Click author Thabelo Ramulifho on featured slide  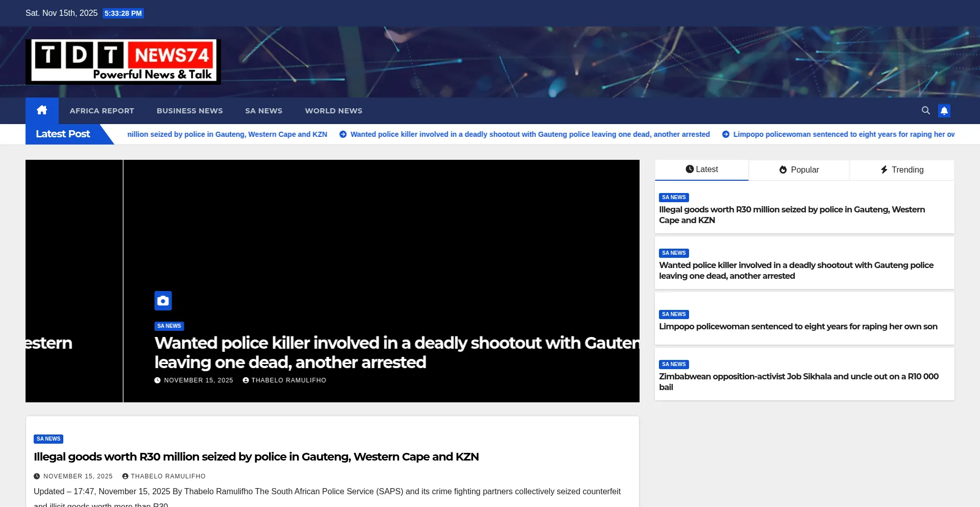(x=288, y=380)
